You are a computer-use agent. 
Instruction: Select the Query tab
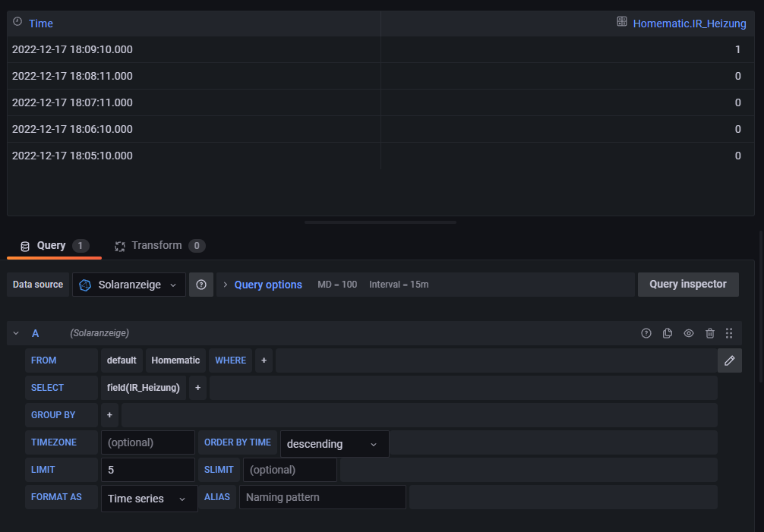click(53, 246)
